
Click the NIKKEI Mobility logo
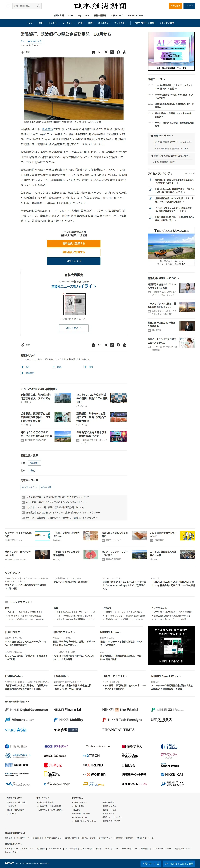[x=69, y=719]
